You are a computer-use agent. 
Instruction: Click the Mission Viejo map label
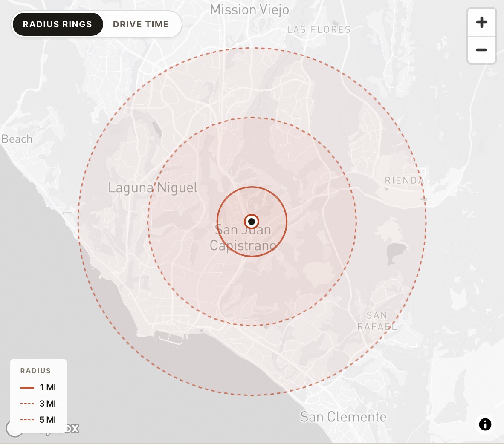point(249,10)
